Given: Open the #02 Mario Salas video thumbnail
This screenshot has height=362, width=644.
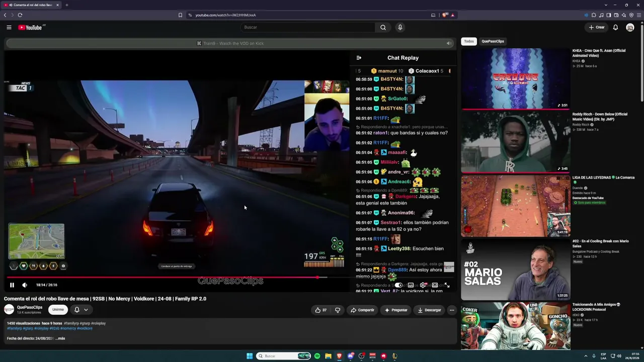Looking at the screenshot, I should tap(516, 269).
